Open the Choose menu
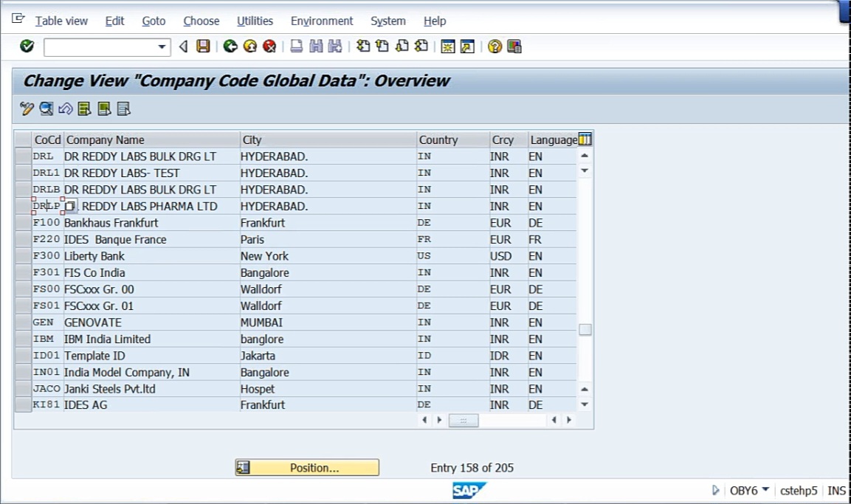This screenshot has height=504, width=851. 201,21
